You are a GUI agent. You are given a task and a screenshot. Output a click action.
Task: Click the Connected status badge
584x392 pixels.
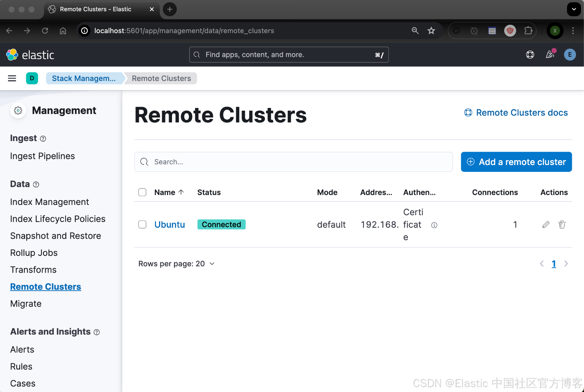[x=221, y=225]
